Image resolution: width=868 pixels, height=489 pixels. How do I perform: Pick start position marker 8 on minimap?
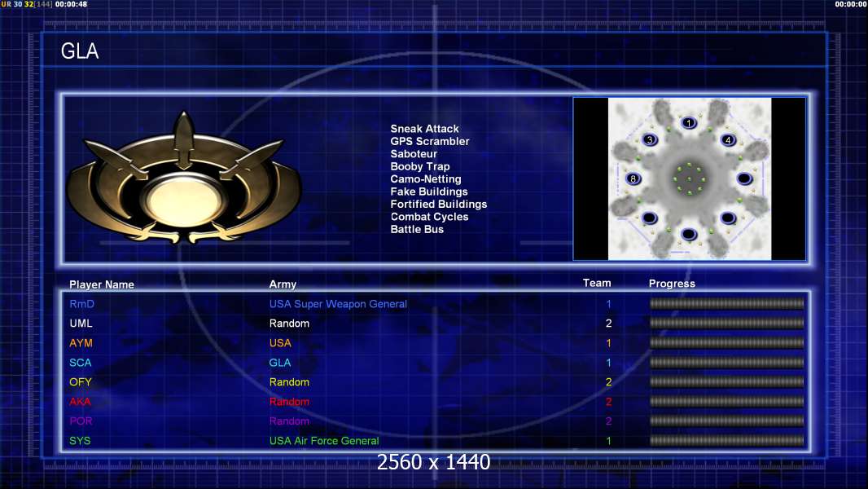pos(633,178)
